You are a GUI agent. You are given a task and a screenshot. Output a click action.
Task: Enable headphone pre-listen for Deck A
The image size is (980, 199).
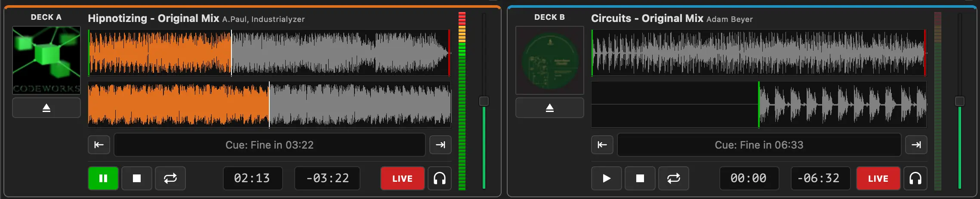tap(440, 178)
